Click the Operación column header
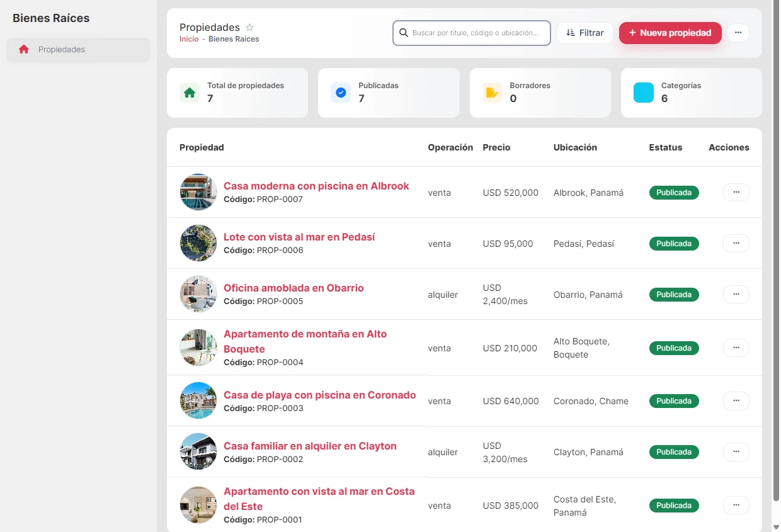781x532 pixels. (x=450, y=147)
